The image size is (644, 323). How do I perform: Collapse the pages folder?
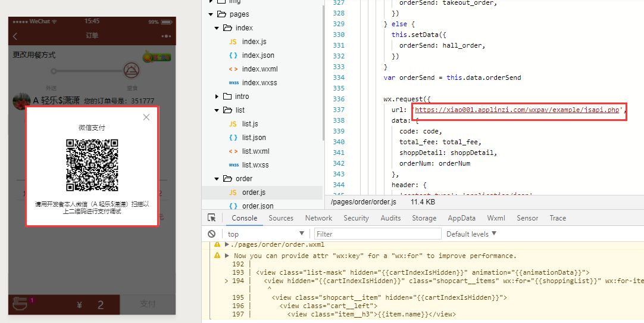coord(211,14)
